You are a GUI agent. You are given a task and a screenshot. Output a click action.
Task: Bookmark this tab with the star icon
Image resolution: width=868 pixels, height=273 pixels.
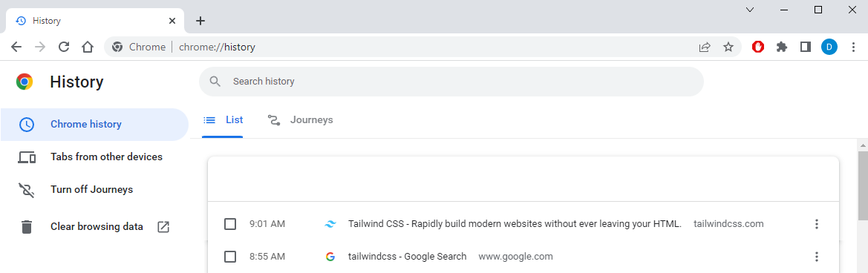[x=728, y=47]
